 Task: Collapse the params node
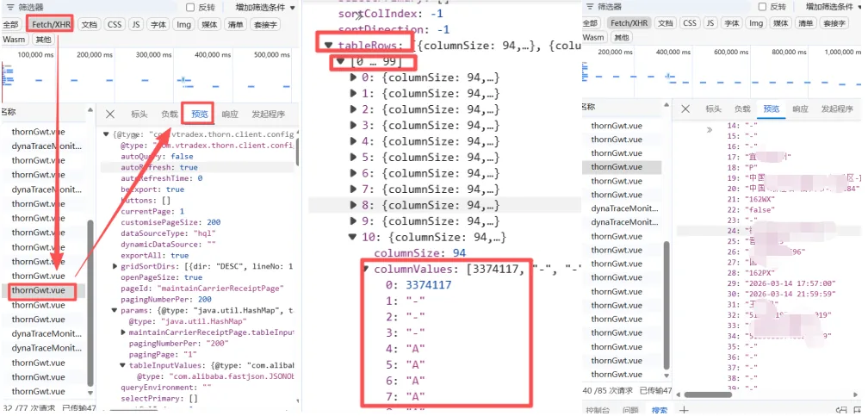[115, 311]
